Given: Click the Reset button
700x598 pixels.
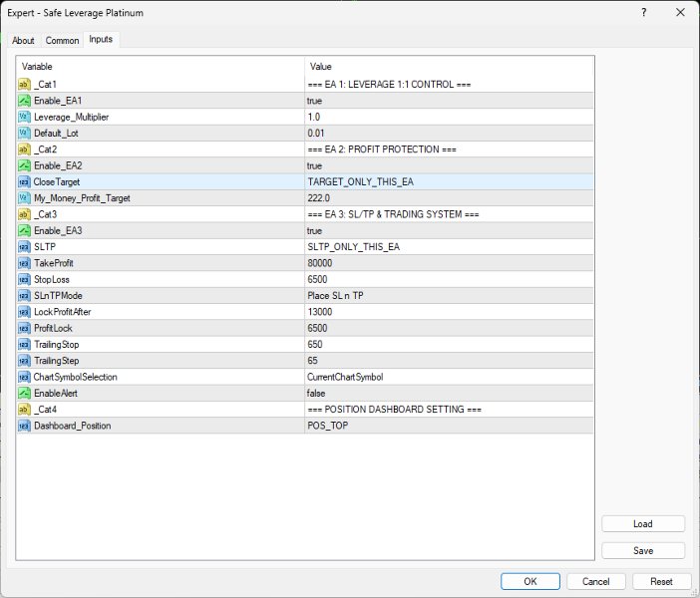Looking at the screenshot, I should 661,581.
